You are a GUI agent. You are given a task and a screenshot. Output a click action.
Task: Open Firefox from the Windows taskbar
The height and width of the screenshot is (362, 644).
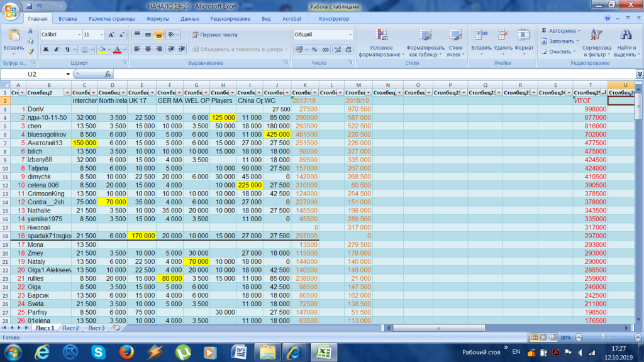(x=128, y=351)
